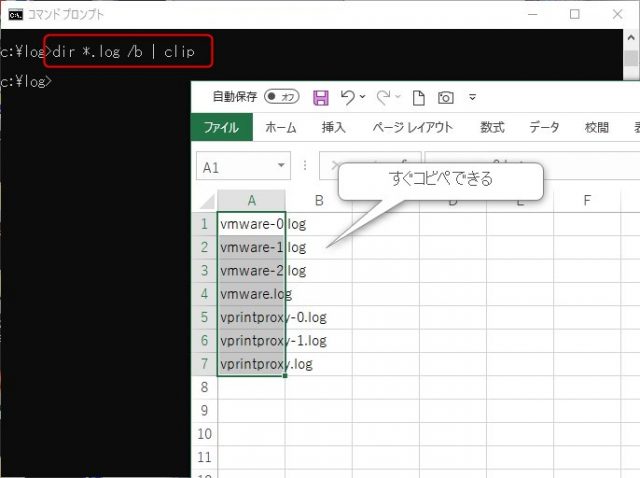This screenshot has height=478, width=640.
Task: Click the Command Prompt title bar icon
Action: pos(15,15)
